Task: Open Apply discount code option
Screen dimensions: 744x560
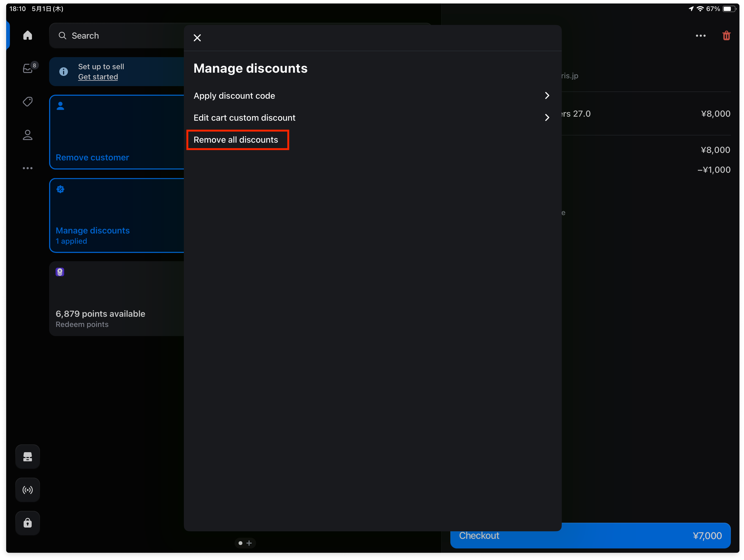Action: point(372,96)
